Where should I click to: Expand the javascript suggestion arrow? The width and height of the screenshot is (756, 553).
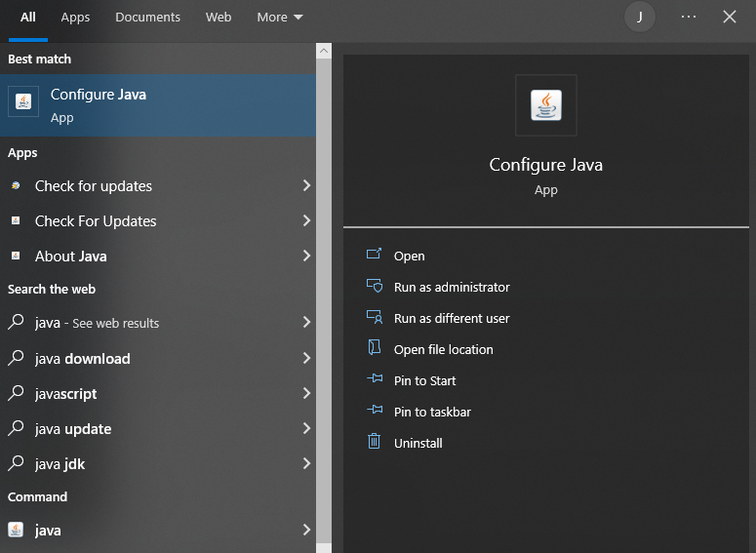pos(306,393)
